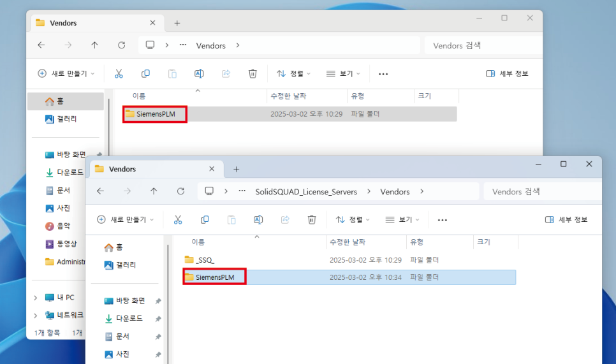Close the Vendors tab in back window
The image size is (616, 364).
click(152, 23)
